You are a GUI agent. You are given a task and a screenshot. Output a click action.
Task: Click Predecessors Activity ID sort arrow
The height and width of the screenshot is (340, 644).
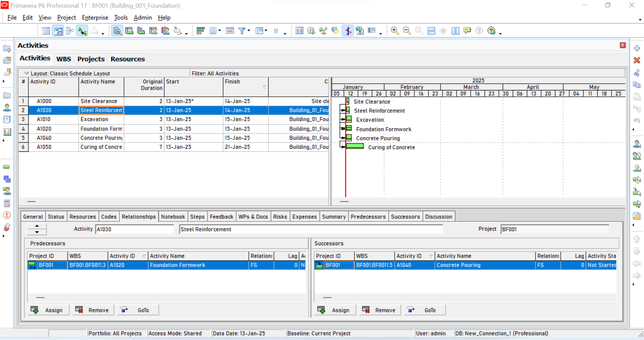pos(145,256)
